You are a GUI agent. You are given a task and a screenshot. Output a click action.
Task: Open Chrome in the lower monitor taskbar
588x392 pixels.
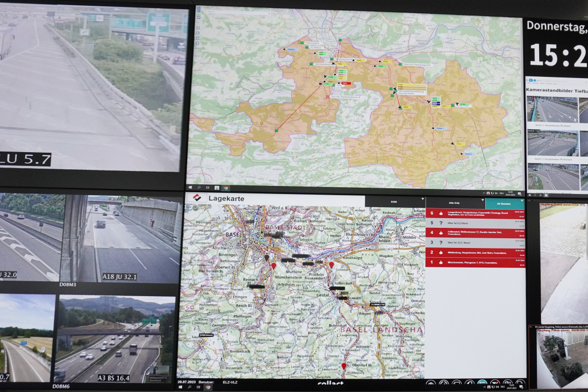[x=208, y=387]
